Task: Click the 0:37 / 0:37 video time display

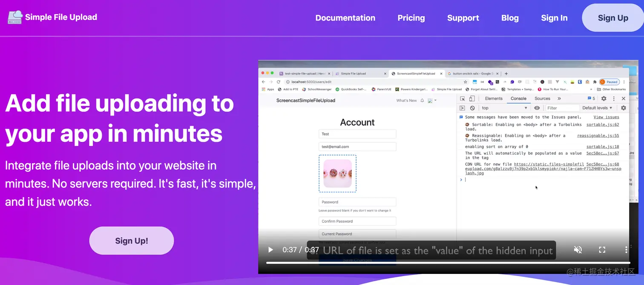Action: click(x=301, y=250)
